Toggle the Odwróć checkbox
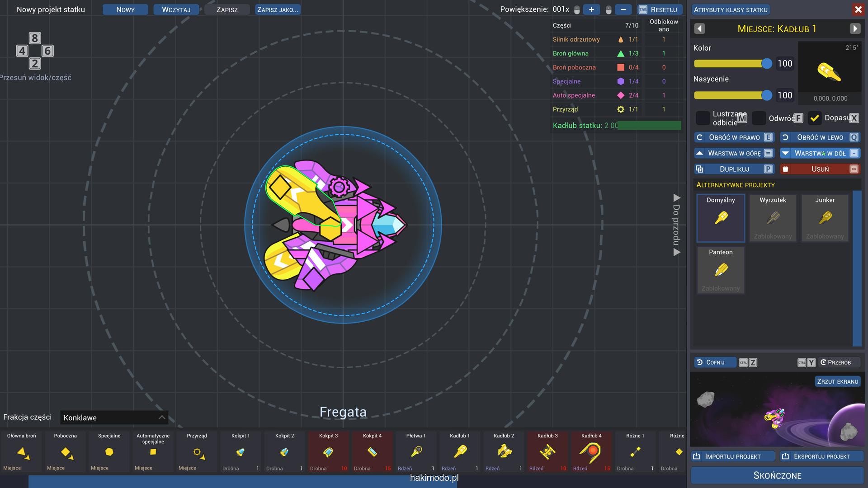This screenshot has width=868, height=488. 759,118
